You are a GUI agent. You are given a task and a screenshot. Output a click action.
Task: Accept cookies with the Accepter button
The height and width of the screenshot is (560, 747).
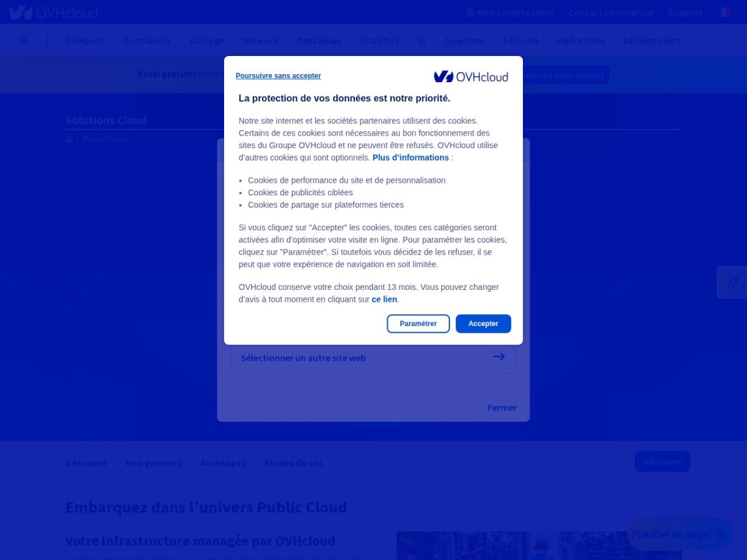483,324
